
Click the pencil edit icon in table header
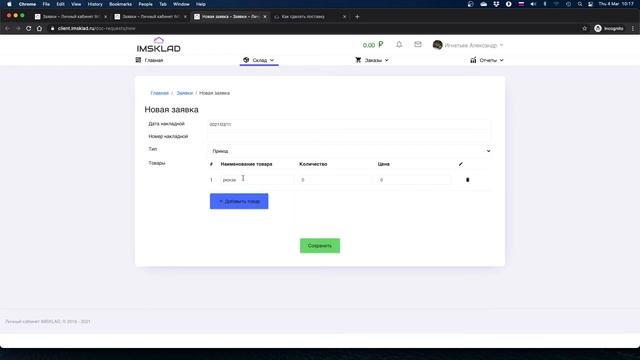[x=461, y=164]
